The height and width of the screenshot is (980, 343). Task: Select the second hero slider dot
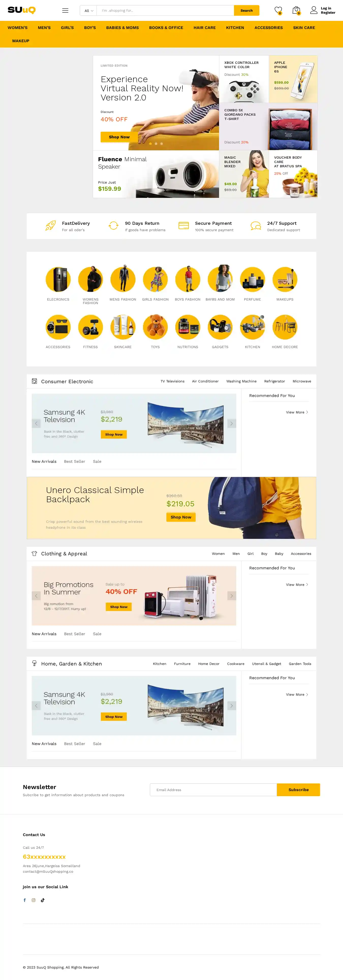[x=156, y=144]
